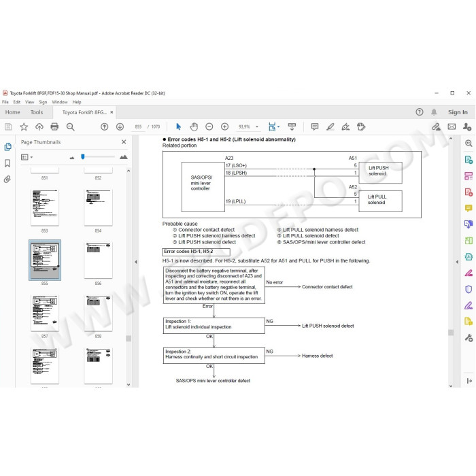Click the document view scroll down arrow
The width and height of the screenshot is (476, 476).
[451, 386]
